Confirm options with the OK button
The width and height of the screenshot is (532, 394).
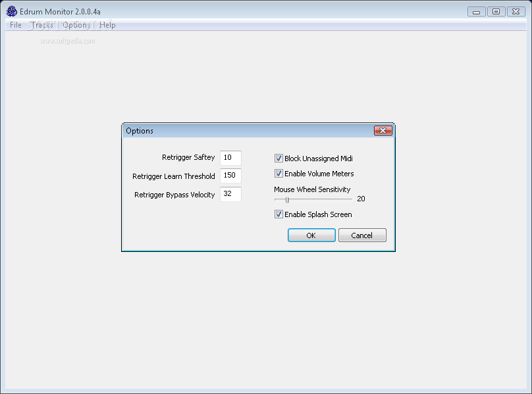pyautogui.click(x=311, y=235)
